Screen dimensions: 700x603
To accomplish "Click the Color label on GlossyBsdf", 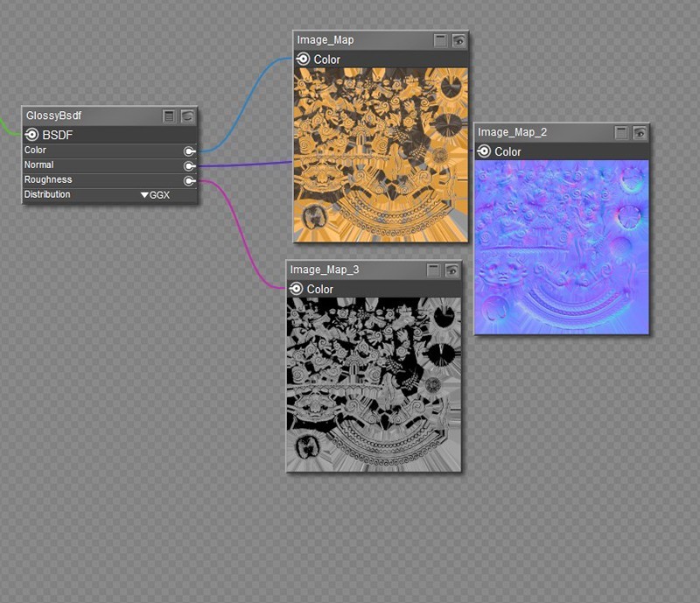I will pos(35,150).
